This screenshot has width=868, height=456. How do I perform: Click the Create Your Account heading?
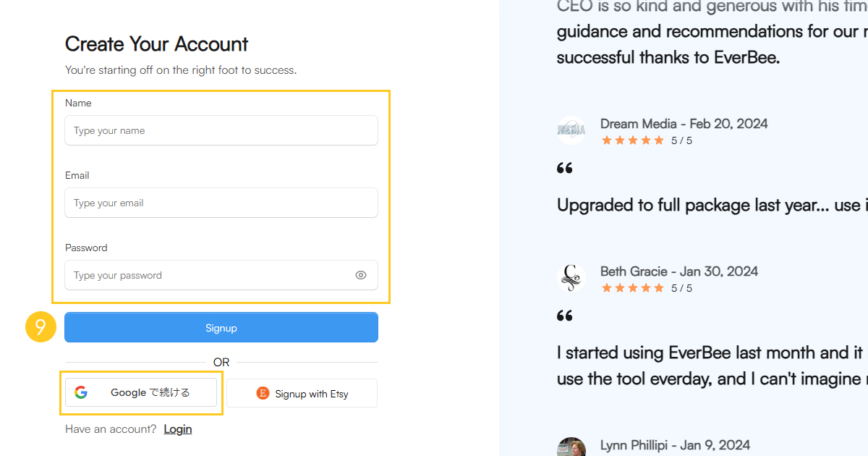157,44
